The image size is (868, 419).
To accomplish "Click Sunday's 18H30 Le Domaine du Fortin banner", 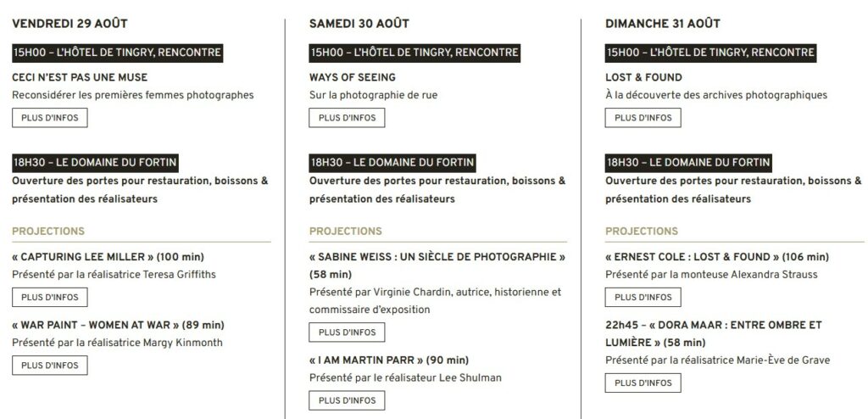I will pos(688,162).
